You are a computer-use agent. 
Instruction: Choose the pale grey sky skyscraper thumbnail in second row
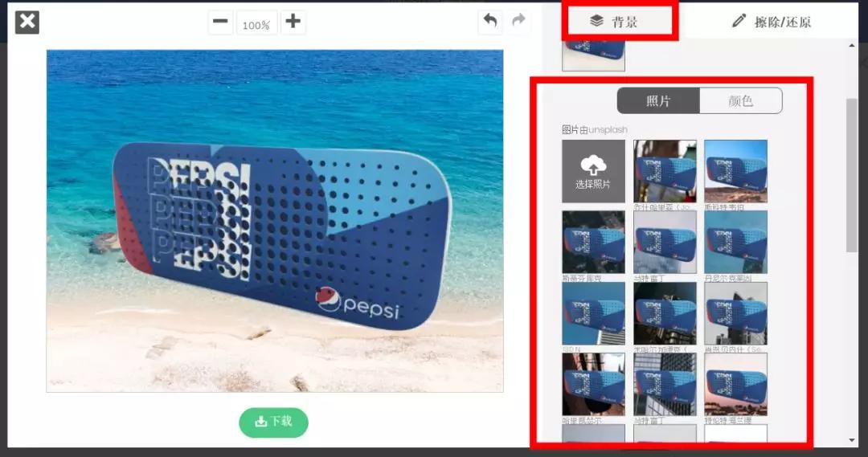665,242
